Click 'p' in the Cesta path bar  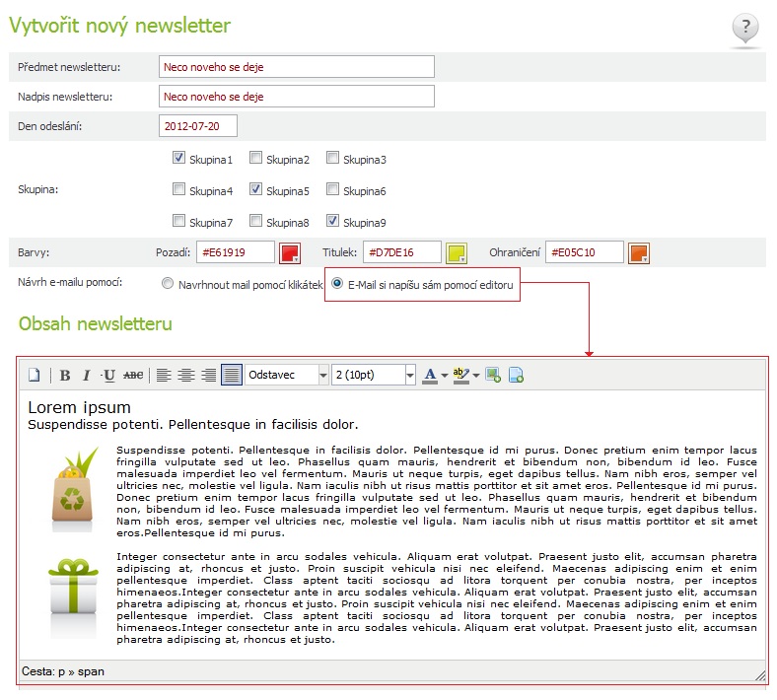(61, 672)
